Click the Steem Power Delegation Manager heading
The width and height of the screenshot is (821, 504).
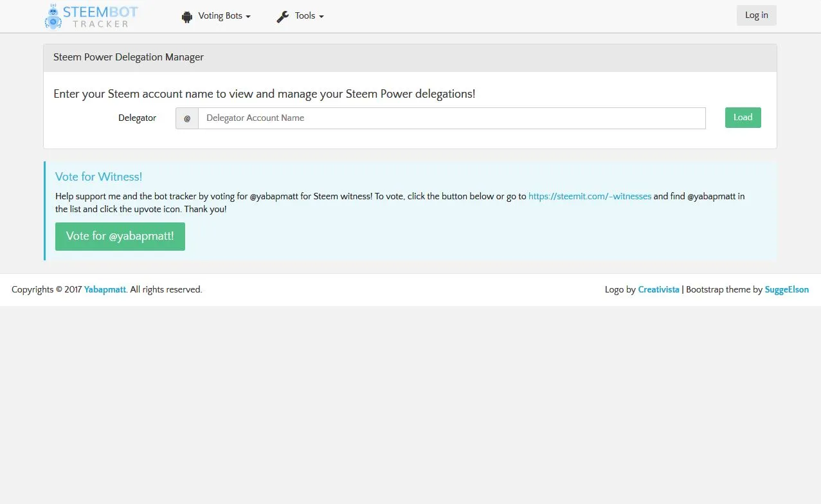click(129, 57)
